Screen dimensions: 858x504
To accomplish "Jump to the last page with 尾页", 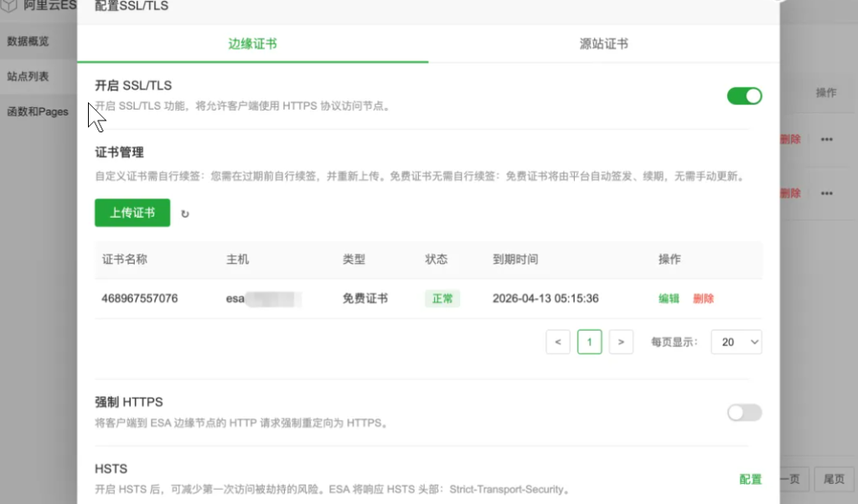I will click(833, 480).
